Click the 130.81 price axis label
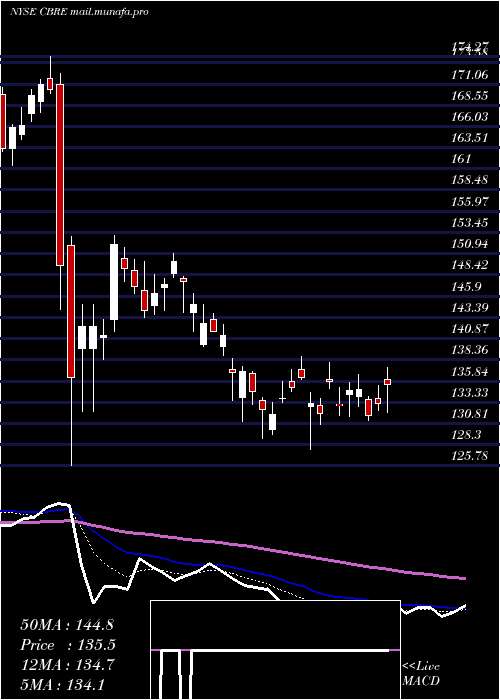This screenshot has width=500, height=700. pyautogui.click(x=470, y=413)
